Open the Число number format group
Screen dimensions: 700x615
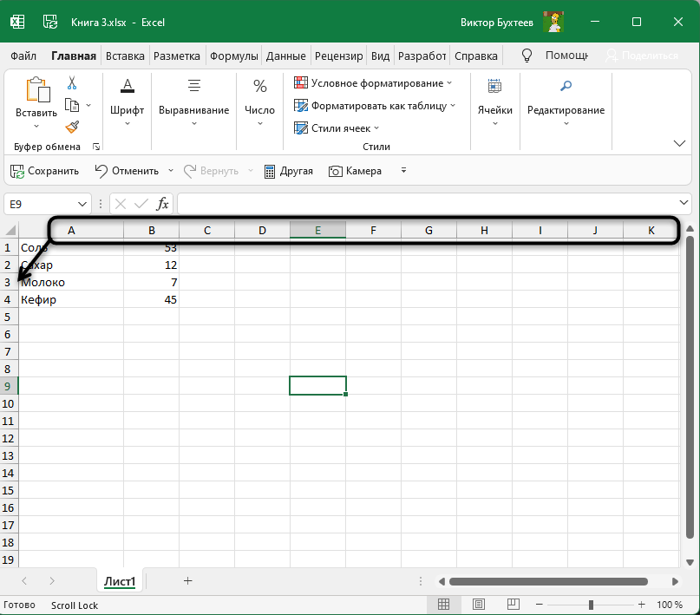pyautogui.click(x=260, y=102)
